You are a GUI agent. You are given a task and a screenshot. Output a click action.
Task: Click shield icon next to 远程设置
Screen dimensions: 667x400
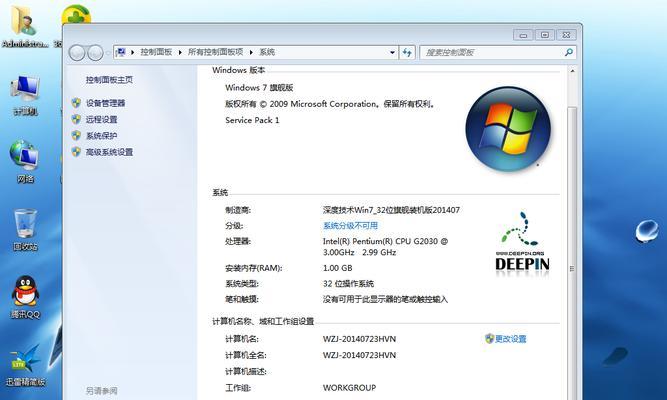click(76, 119)
